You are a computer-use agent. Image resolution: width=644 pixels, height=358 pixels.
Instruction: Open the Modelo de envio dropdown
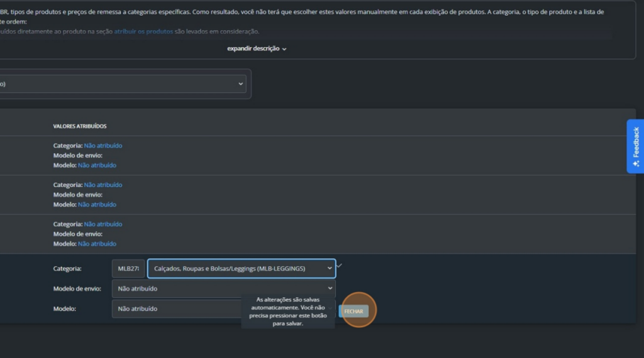point(223,288)
